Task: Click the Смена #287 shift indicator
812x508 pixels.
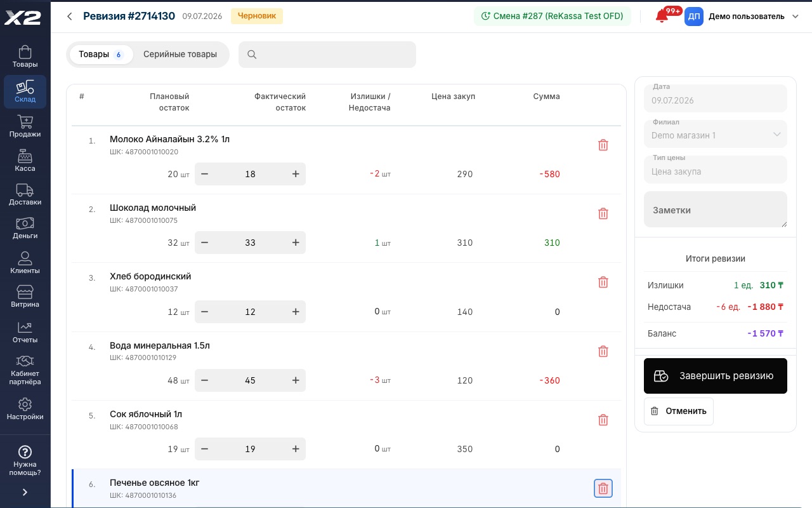Action: click(x=552, y=17)
